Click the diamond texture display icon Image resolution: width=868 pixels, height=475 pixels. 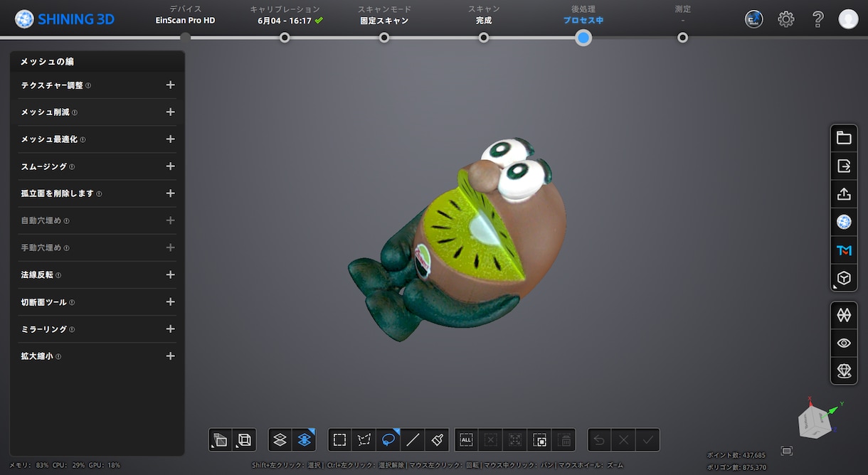(844, 370)
